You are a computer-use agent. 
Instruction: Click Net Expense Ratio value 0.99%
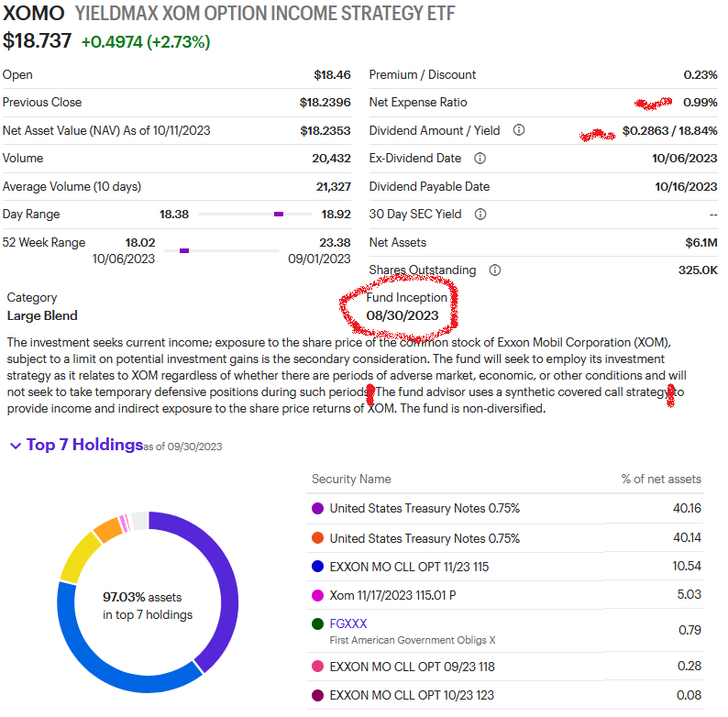pyautogui.click(x=700, y=102)
